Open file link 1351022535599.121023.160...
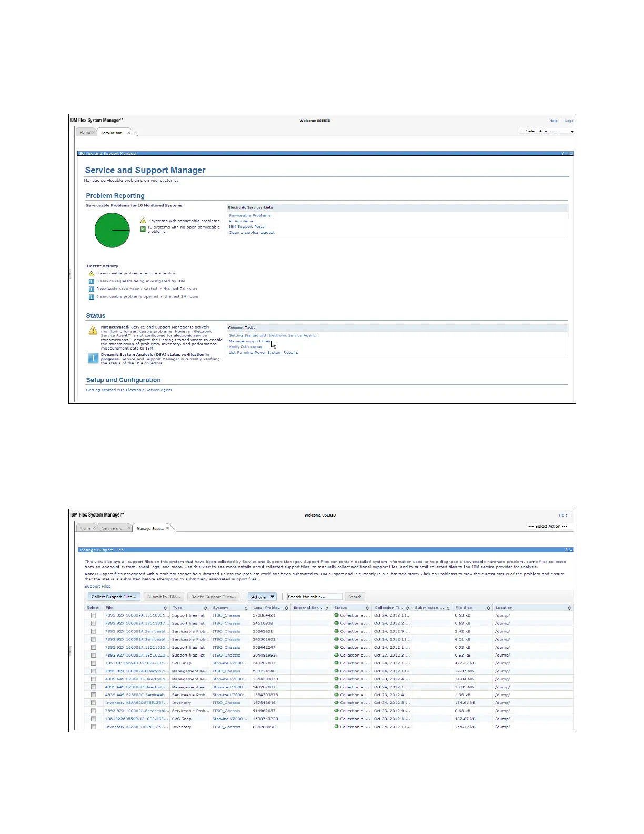644x834 pixels. pyautogui.click(x=136, y=719)
